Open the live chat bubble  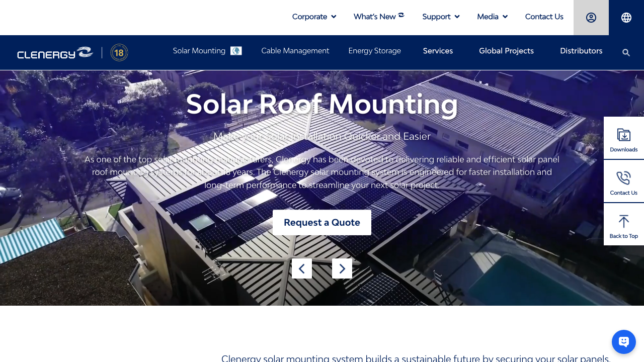623,341
